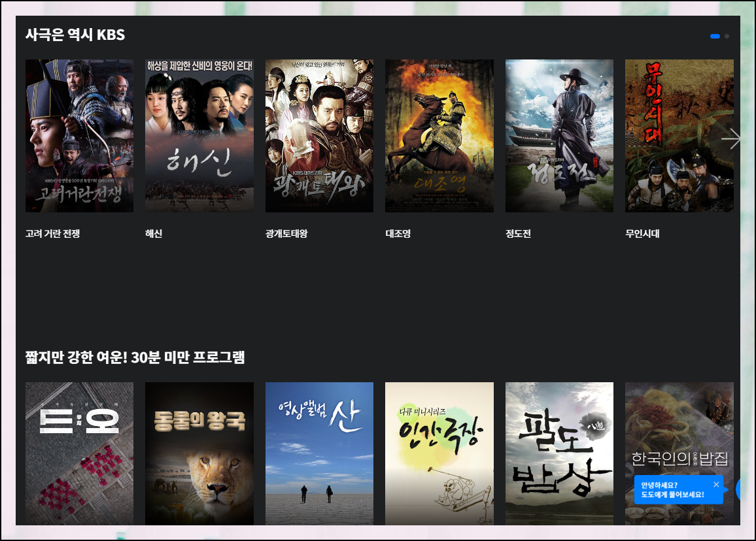Click the 대조영 title text
This screenshot has height=541, width=756.
[398, 234]
